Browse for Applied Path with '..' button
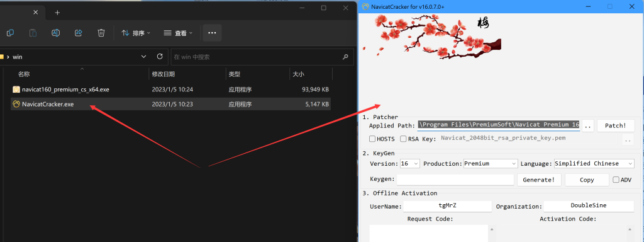This screenshot has height=242, width=644. (588, 126)
